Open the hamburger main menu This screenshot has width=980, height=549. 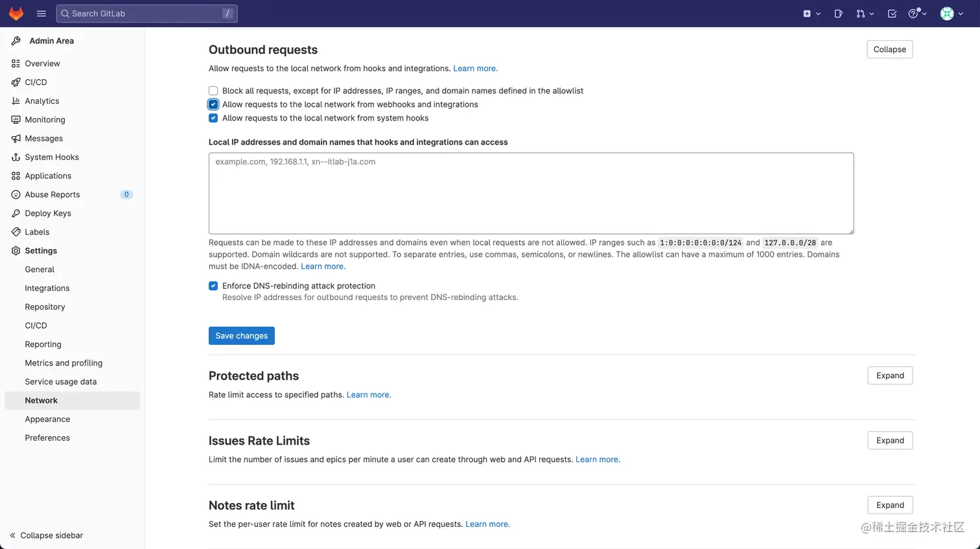[41, 14]
